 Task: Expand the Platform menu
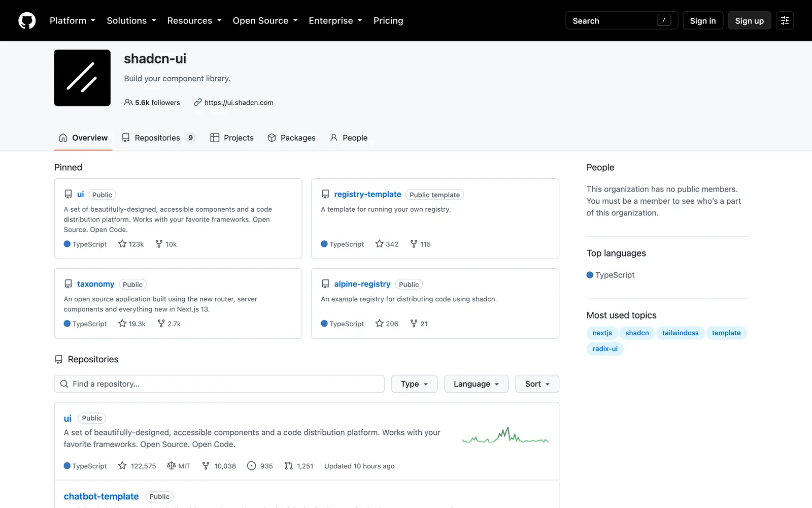pos(73,21)
